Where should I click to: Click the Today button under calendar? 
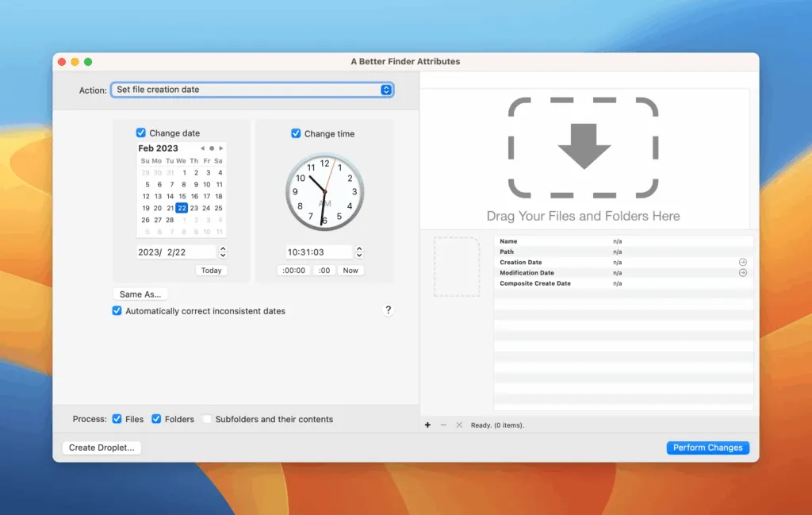(211, 271)
